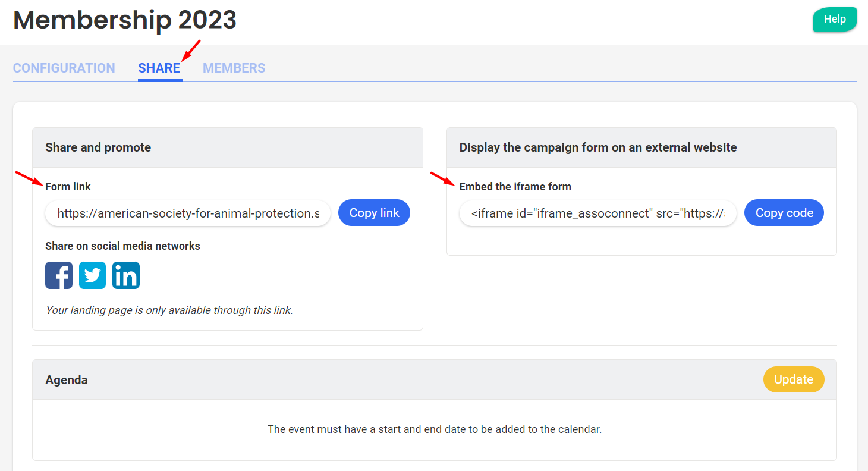
Task: Click the Share and promote panel header
Action: [98, 147]
